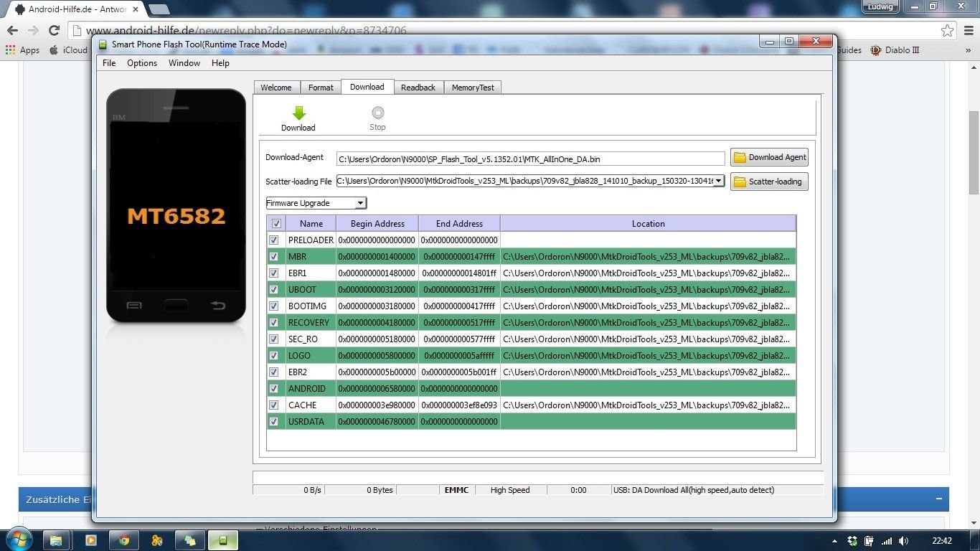Image resolution: width=980 pixels, height=551 pixels.
Task: Open the iCloud bookmark in Chrome
Action: 68,50
